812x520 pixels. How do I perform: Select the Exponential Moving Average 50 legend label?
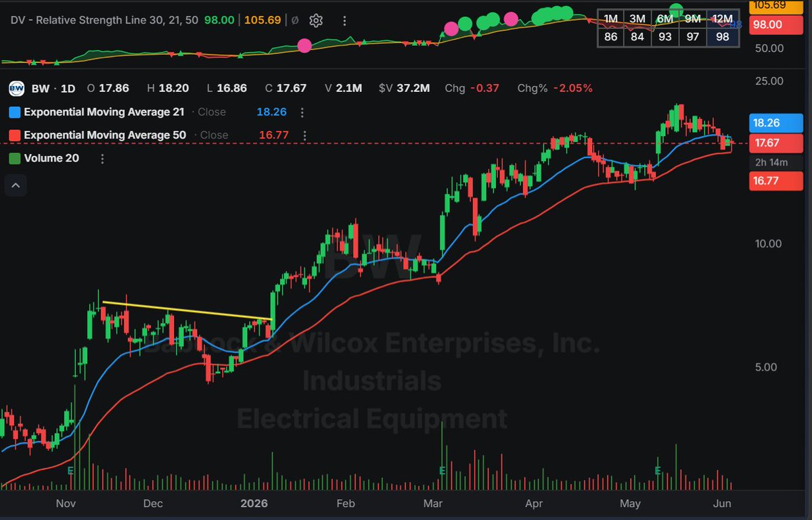(105, 135)
